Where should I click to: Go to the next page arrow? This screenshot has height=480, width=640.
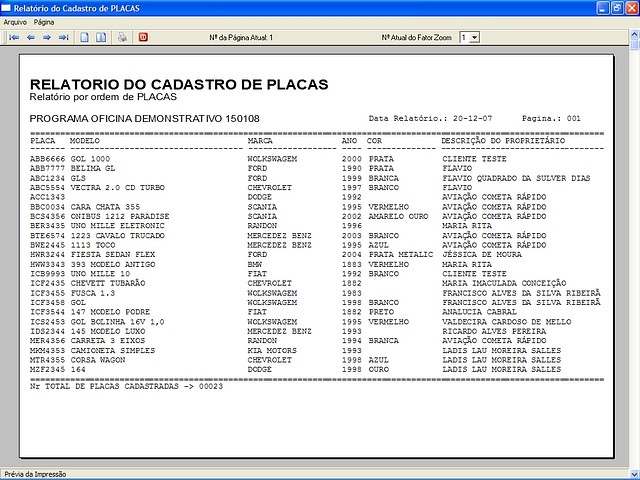47,38
